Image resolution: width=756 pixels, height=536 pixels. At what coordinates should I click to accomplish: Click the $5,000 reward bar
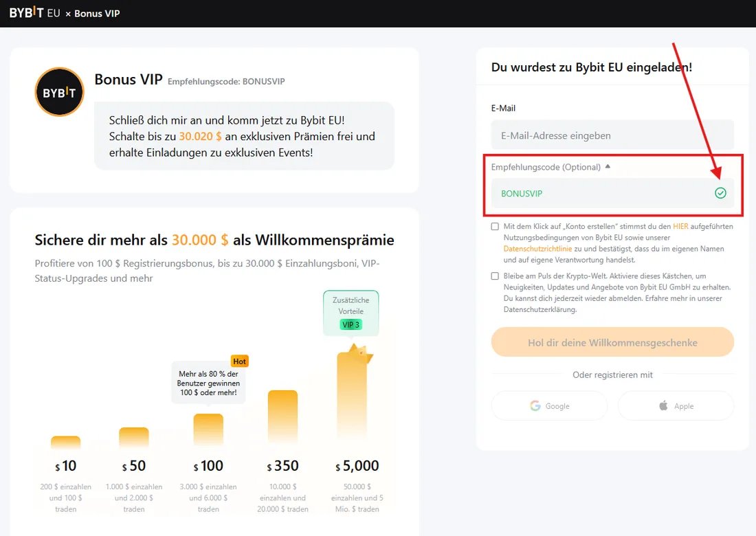352,398
